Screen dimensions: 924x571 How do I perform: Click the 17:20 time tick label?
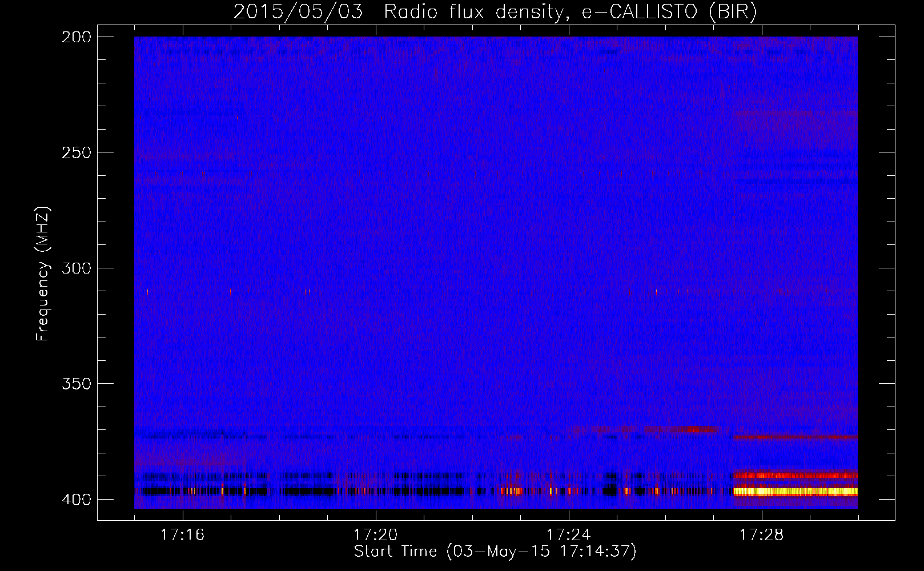(375, 534)
